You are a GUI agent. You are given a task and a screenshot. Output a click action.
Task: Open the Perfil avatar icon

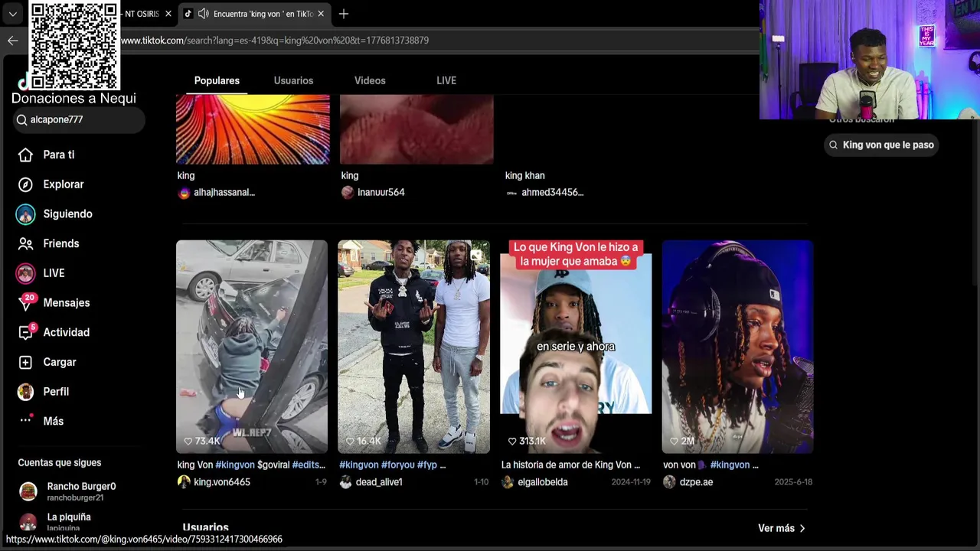click(x=25, y=392)
